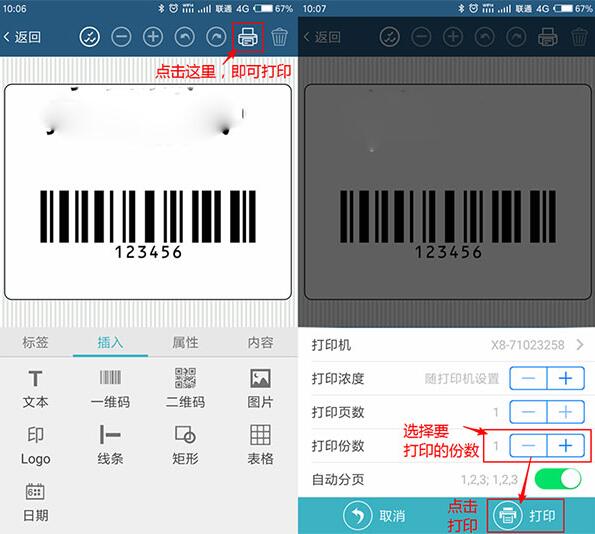Decrease 打印页数 with minus button

point(528,412)
